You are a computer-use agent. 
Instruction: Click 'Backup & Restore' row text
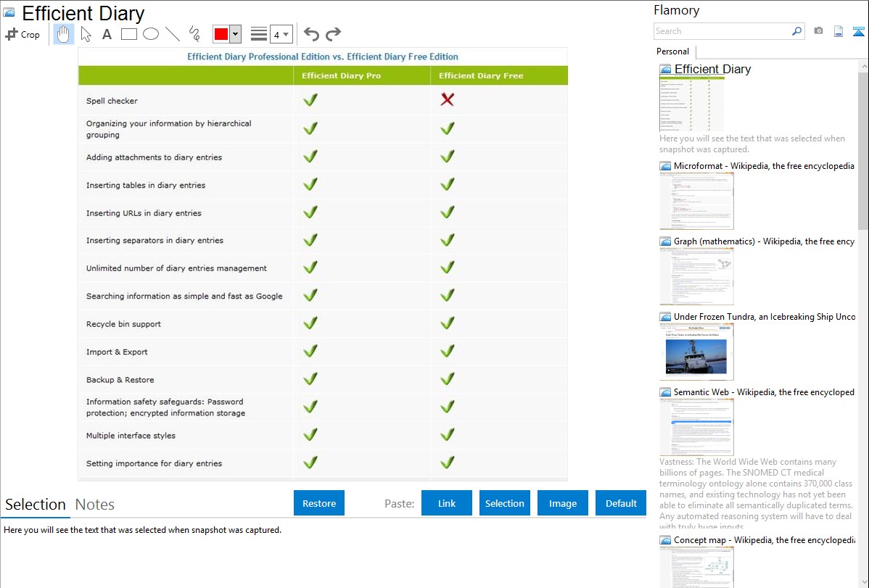[120, 380]
